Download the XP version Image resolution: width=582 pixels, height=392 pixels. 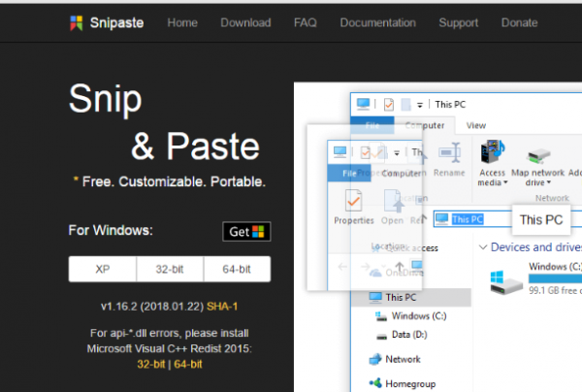click(x=103, y=269)
